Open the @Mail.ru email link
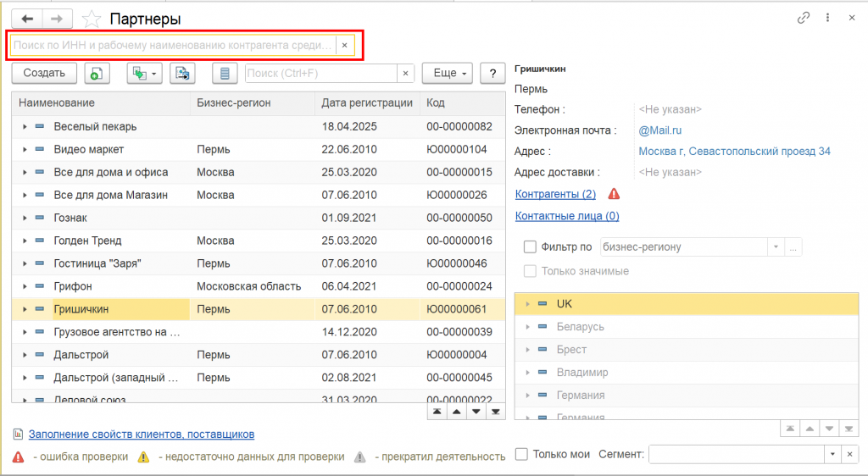Image resolution: width=868 pixels, height=476 pixels. point(659,130)
